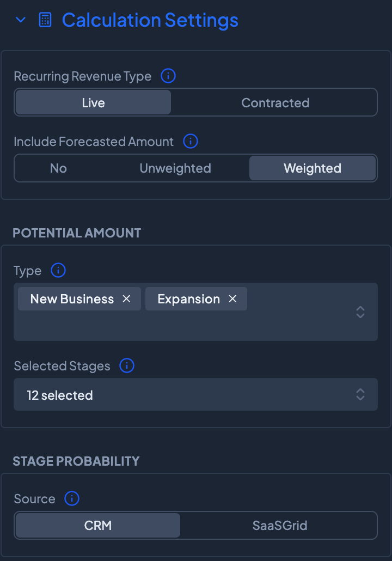Open the Type dropdown arrows
392x561 pixels.
[360, 312]
